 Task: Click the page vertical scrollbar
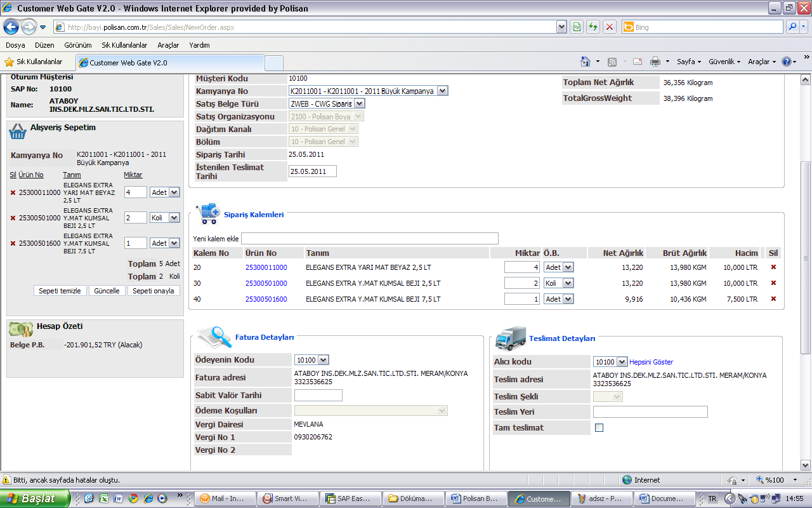click(806, 258)
